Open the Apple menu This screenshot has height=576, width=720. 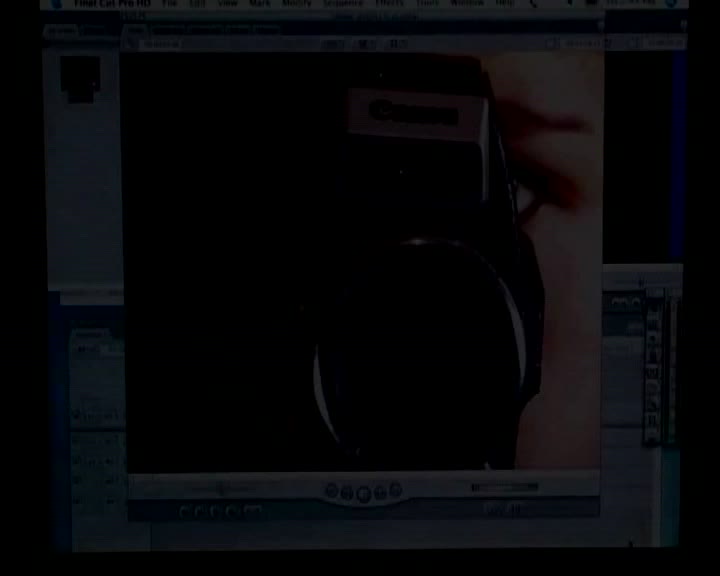pos(57,4)
